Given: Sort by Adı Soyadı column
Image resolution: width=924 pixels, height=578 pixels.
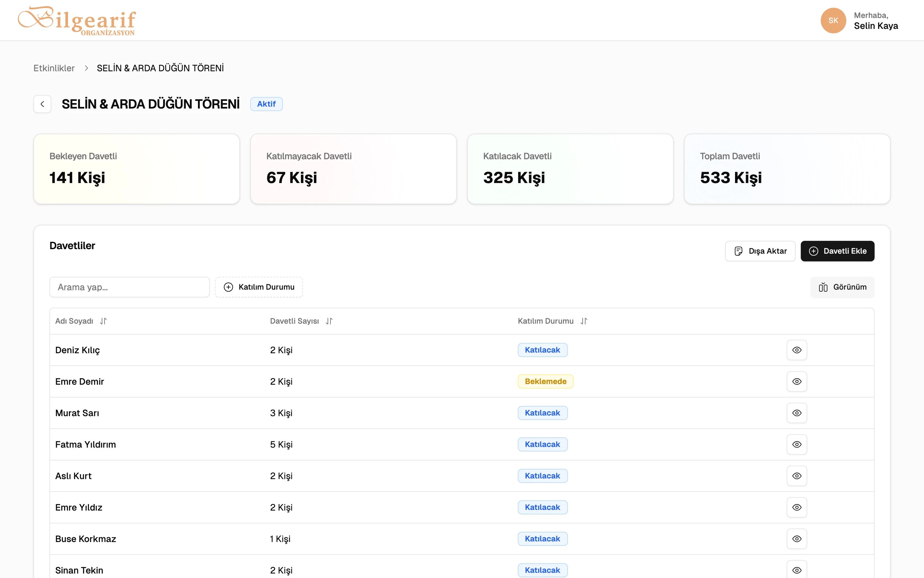Looking at the screenshot, I should [81, 321].
